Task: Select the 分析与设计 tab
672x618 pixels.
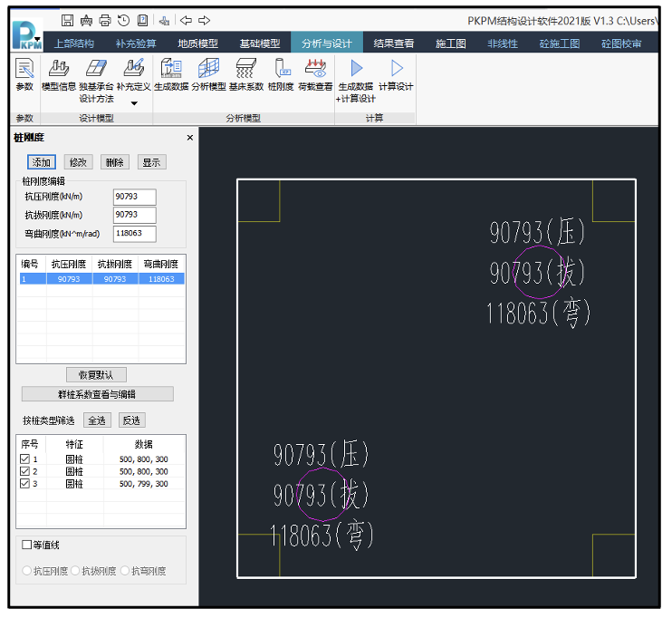Action: pos(327,43)
